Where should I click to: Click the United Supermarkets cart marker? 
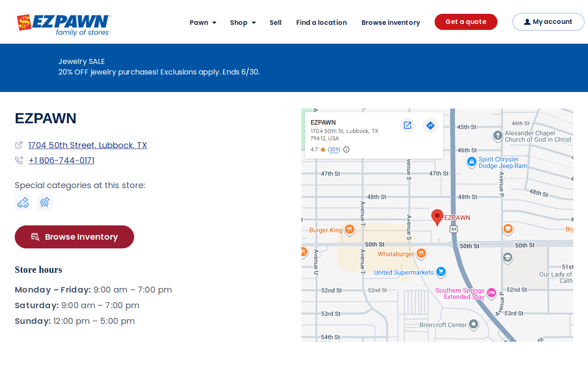[x=441, y=272]
